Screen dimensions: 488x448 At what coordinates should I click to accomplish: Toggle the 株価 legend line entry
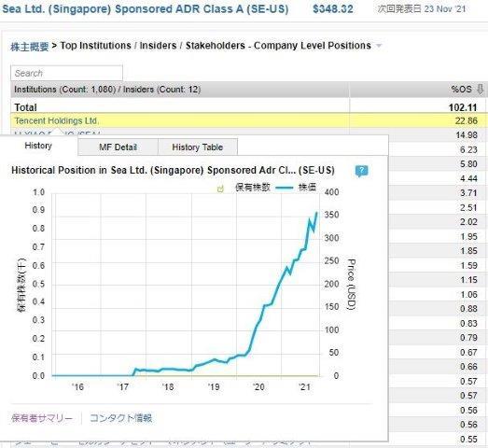297,188
